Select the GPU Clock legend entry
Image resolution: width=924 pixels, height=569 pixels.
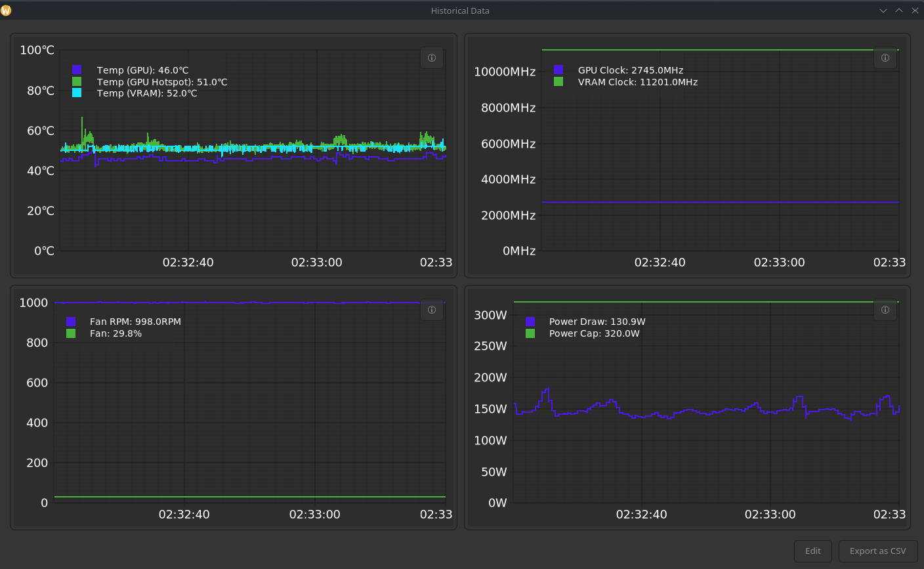coord(630,70)
